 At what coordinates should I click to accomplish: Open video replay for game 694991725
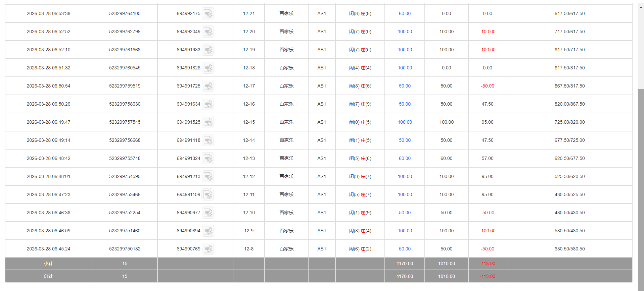pyautogui.click(x=208, y=86)
